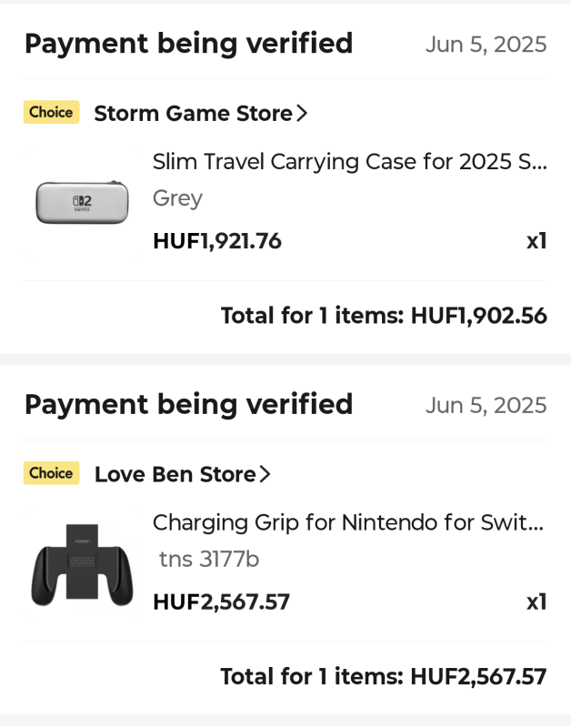Visit the Love Ben Store page
Screen dimensions: 571x728
click(175, 474)
